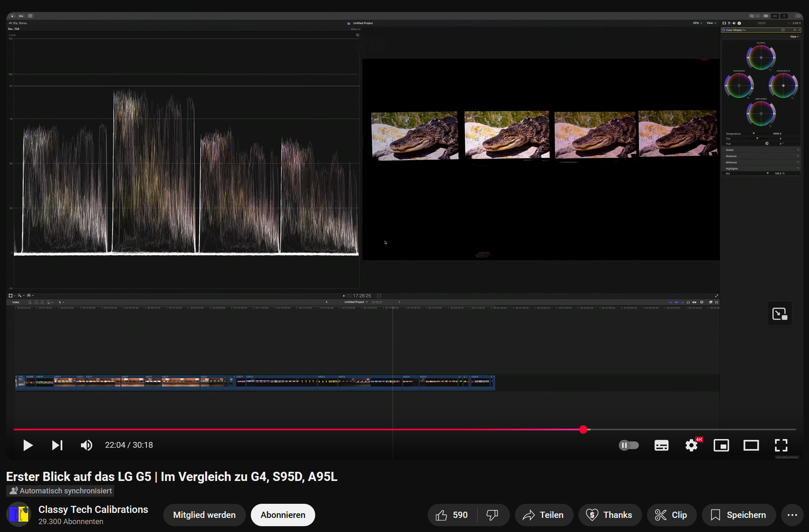Click the red progress bar scrubber

click(583, 430)
